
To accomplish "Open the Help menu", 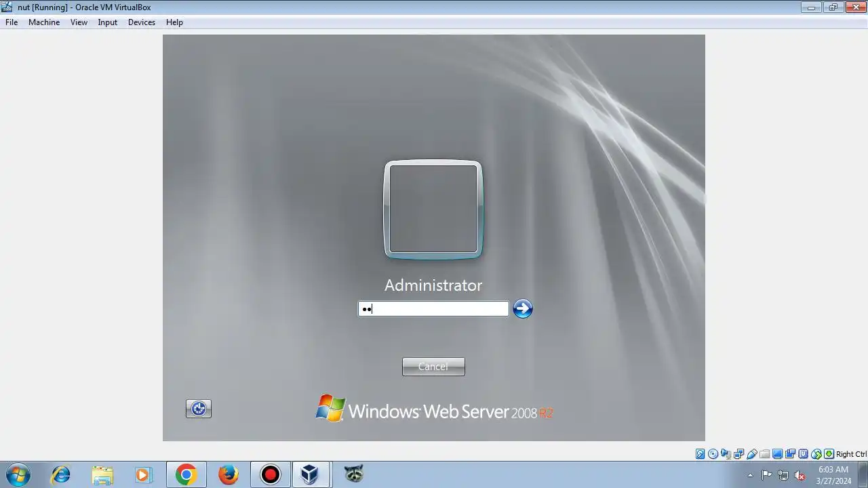I will click(x=174, y=22).
